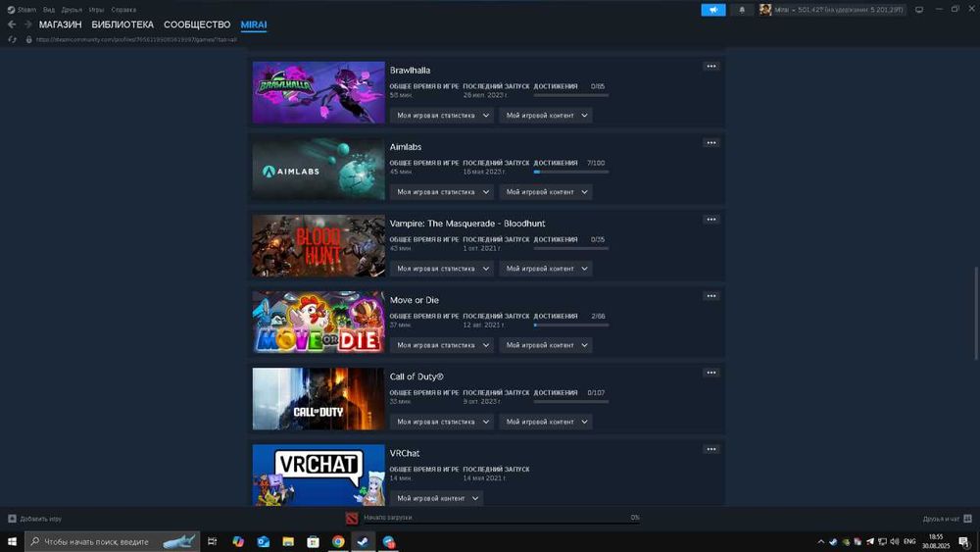Open File Explorer from taskbar
The width and height of the screenshot is (980, 552).
click(288, 541)
